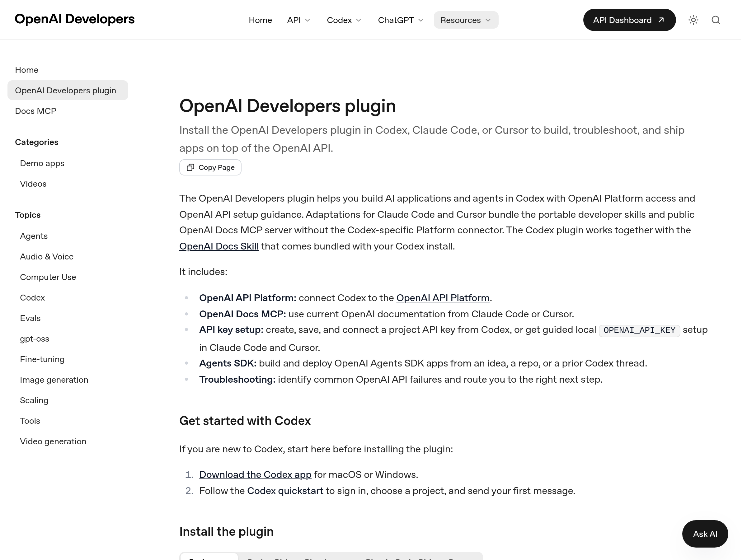Select the Audio & Voice topic
Viewport: 747px width, 560px height.
[47, 257]
